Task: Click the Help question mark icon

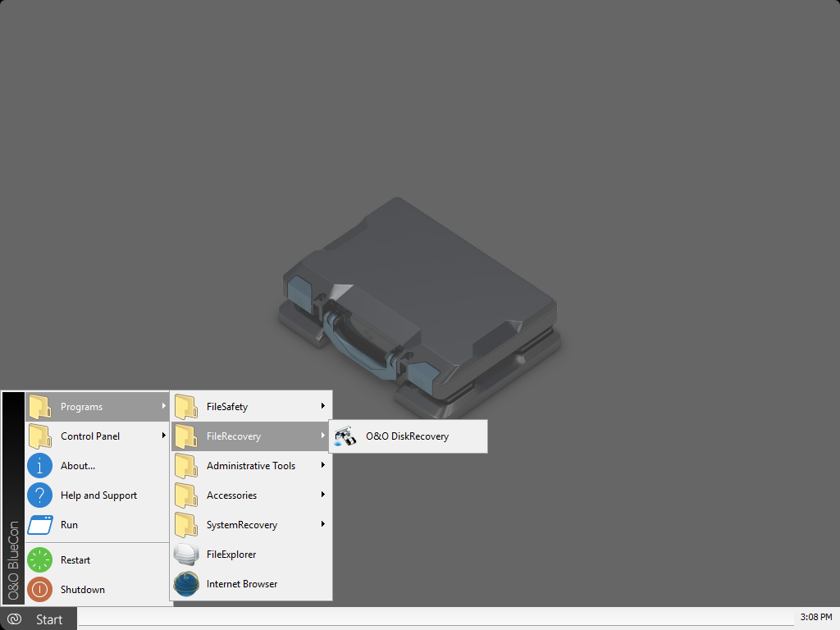Action: pyautogui.click(x=39, y=495)
